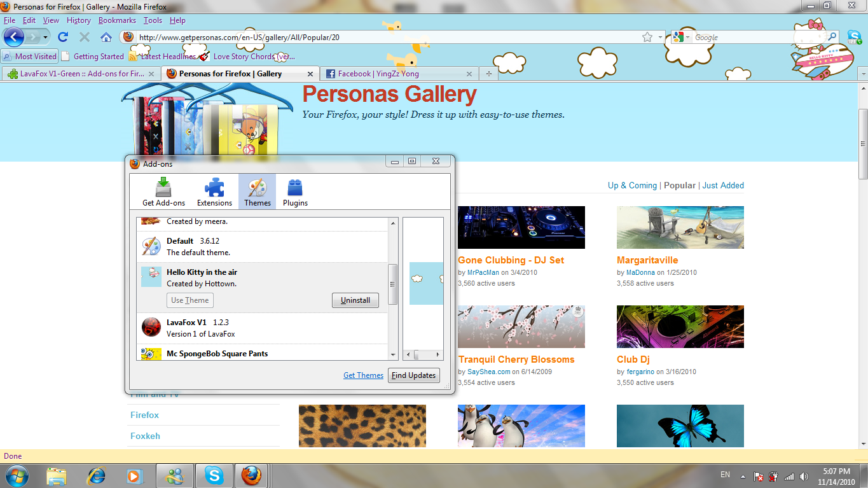Select the LavaFox V1 theme entry

pyautogui.click(x=262, y=328)
